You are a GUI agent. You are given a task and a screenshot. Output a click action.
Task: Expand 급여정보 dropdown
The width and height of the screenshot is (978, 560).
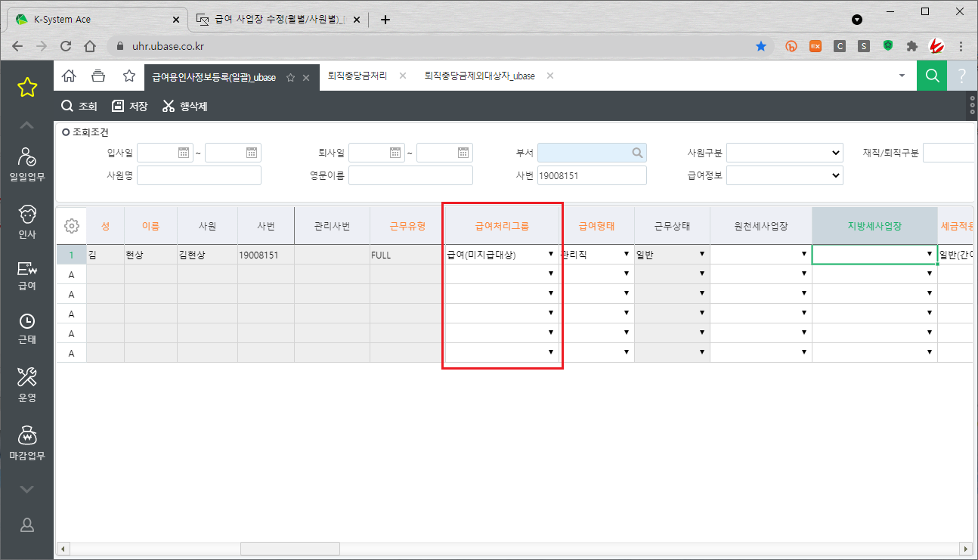785,175
